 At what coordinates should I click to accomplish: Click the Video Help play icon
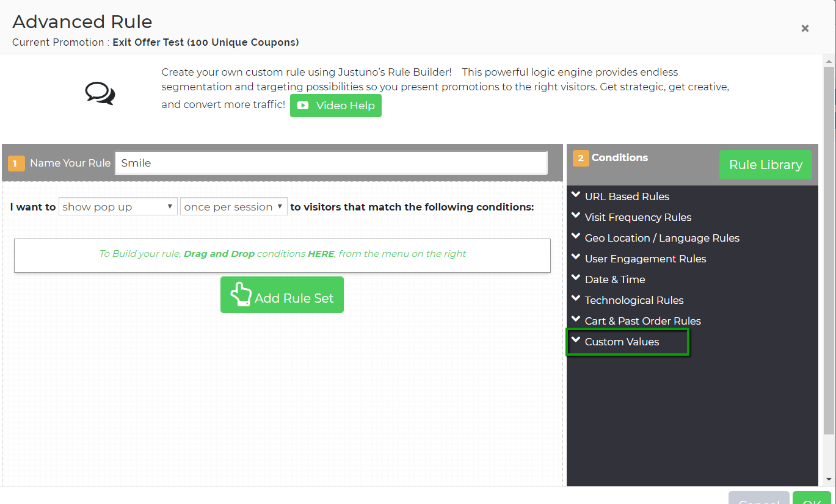[x=302, y=106]
